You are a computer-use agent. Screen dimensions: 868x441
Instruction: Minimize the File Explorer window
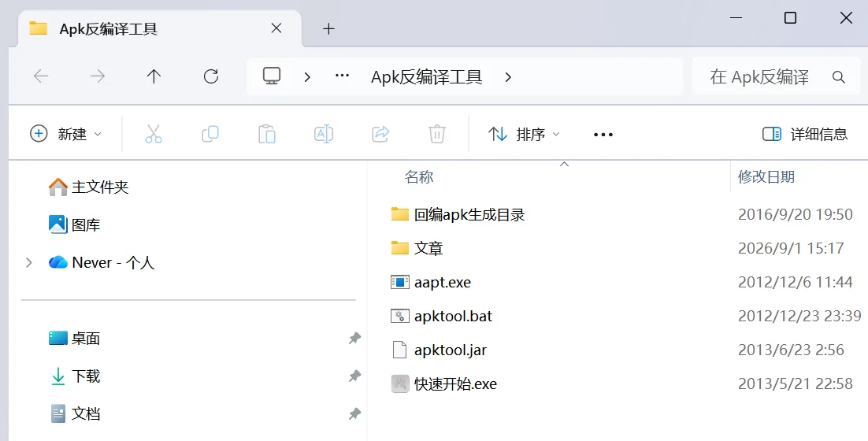[736, 17]
